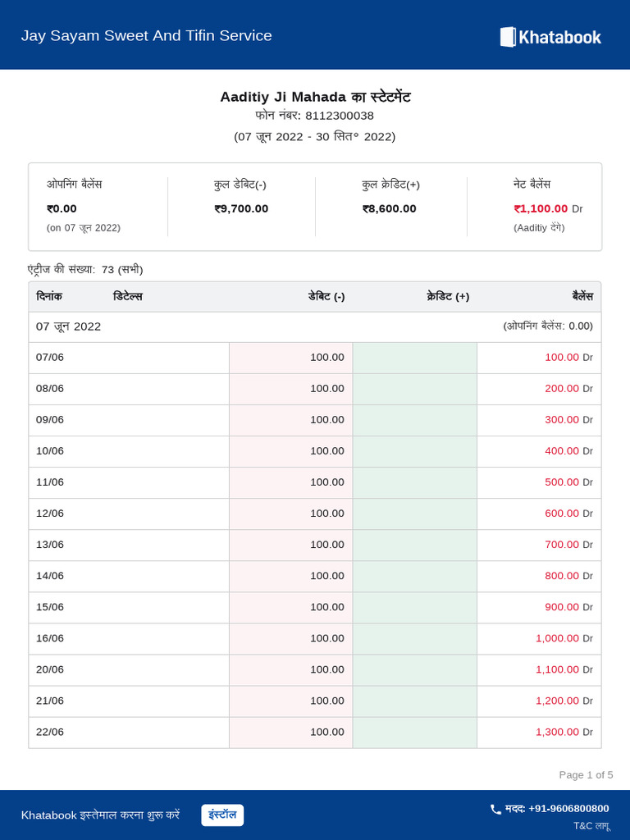Click the opening balance ₹0.00 value

pyautogui.click(x=62, y=209)
